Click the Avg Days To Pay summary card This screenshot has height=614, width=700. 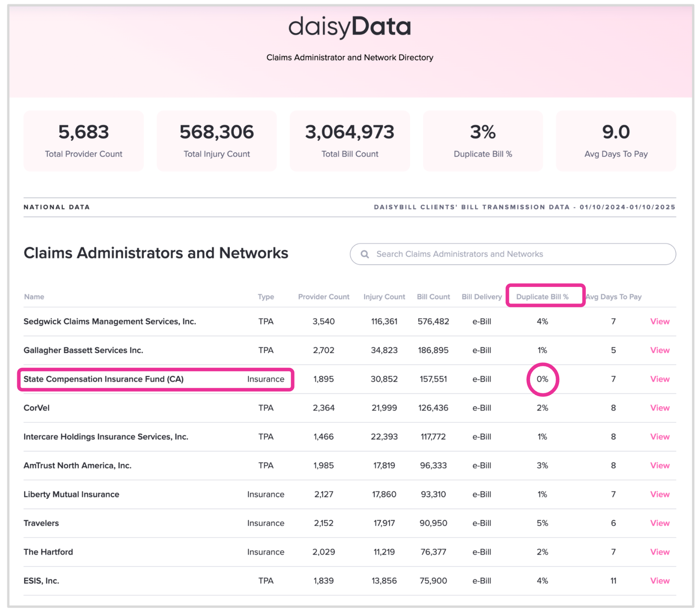click(x=616, y=141)
